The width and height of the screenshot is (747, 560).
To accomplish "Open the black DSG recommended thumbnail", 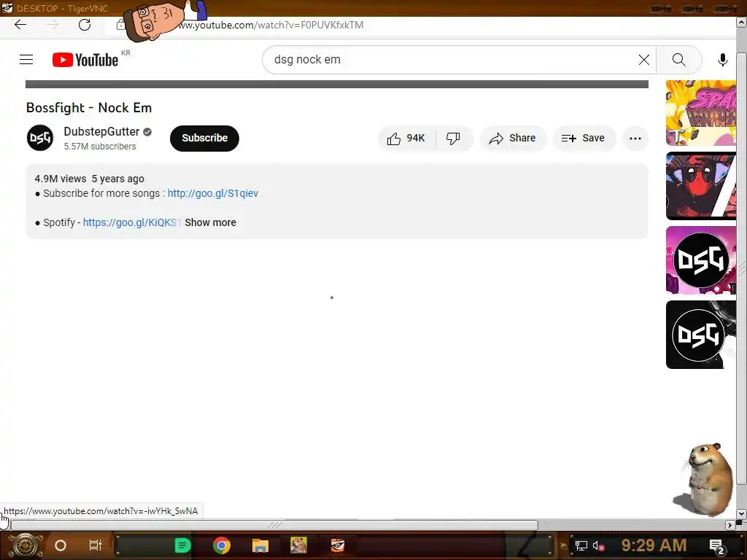I will pos(701,335).
